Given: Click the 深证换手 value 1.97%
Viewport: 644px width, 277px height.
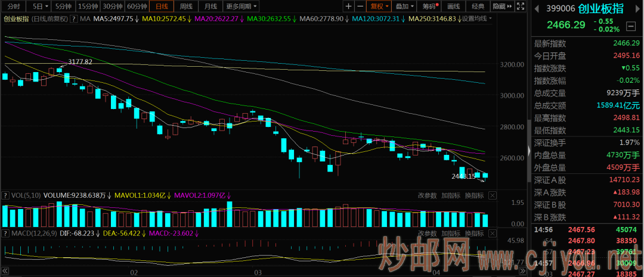Looking at the screenshot, I should click(x=629, y=143).
